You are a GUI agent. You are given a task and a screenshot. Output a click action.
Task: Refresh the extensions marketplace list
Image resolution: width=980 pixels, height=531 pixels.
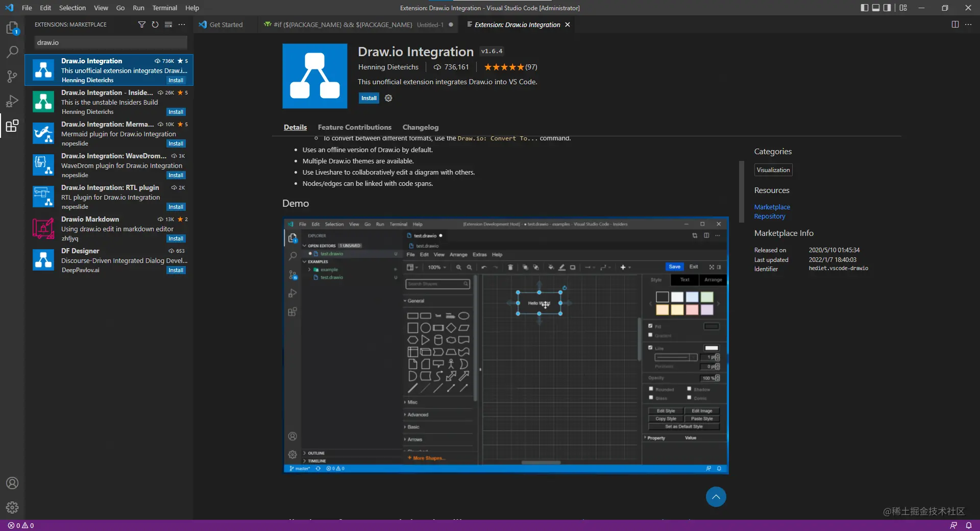coord(155,25)
